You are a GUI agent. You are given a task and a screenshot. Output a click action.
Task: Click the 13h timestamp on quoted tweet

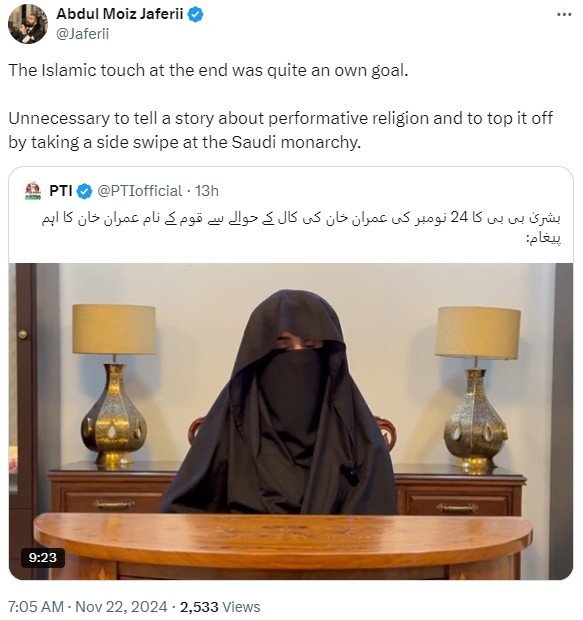(x=207, y=191)
